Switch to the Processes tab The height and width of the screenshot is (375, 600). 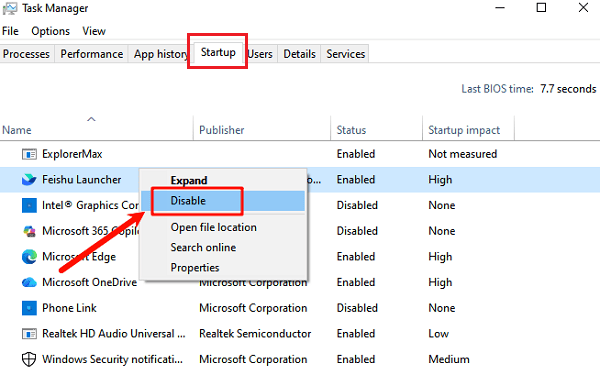(x=26, y=54)
